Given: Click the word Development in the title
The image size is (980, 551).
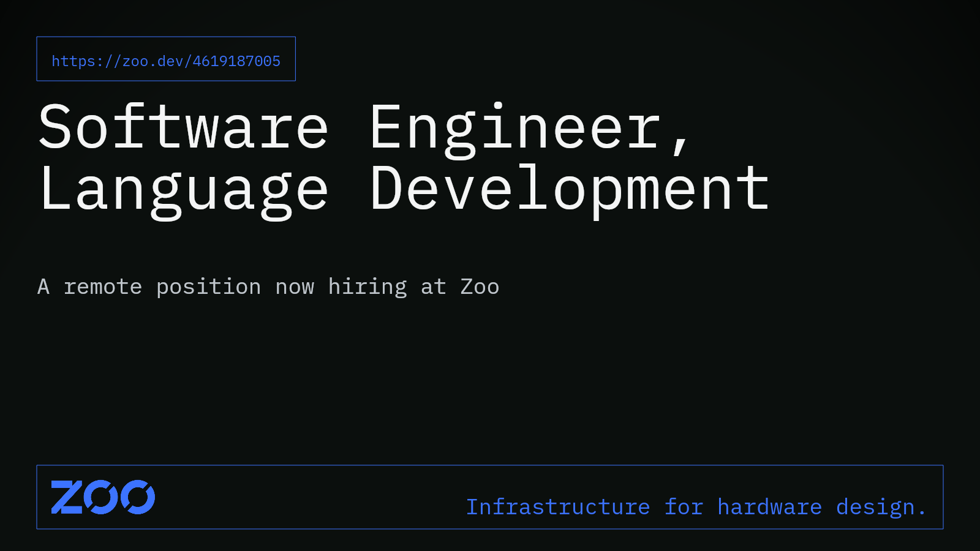Looking at the screenshot, I should (x=570, y=190).
